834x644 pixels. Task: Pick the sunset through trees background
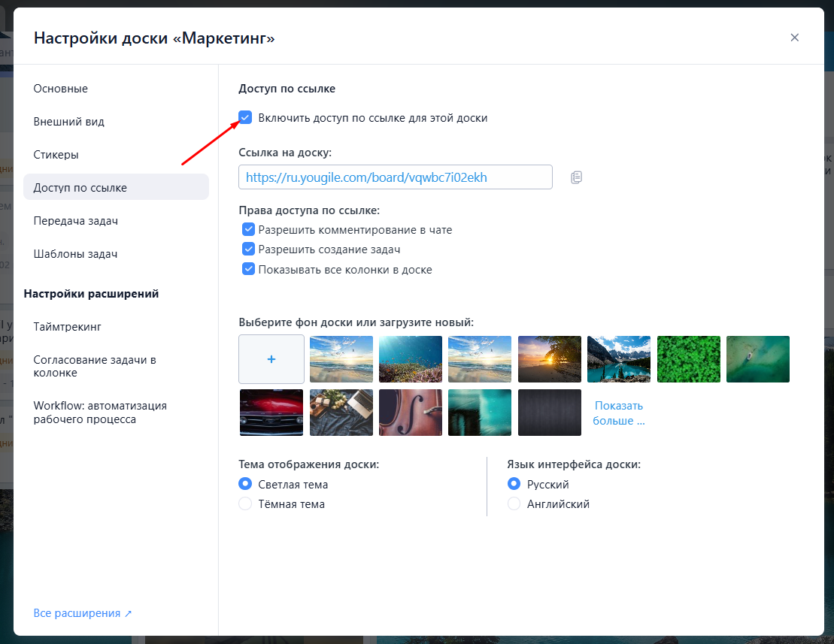[550, 359]
